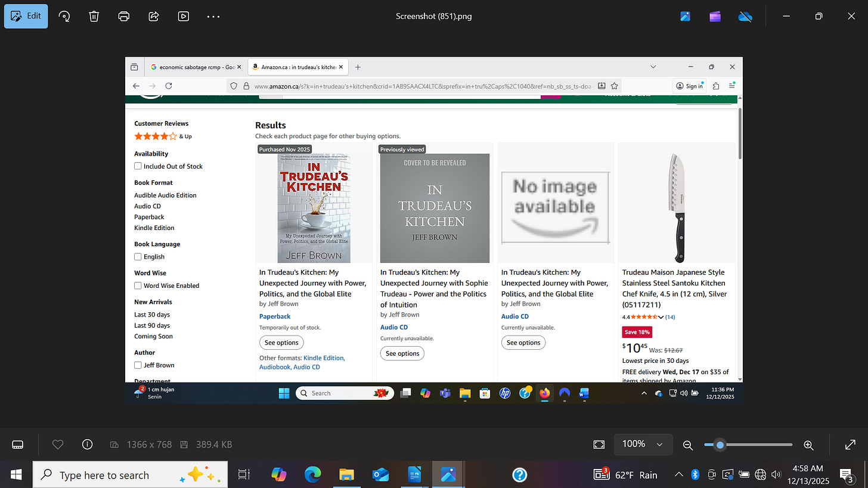Click the zoom slider handle
The image size is (868, 488).
pyautogui.click(x=720, y=445)
